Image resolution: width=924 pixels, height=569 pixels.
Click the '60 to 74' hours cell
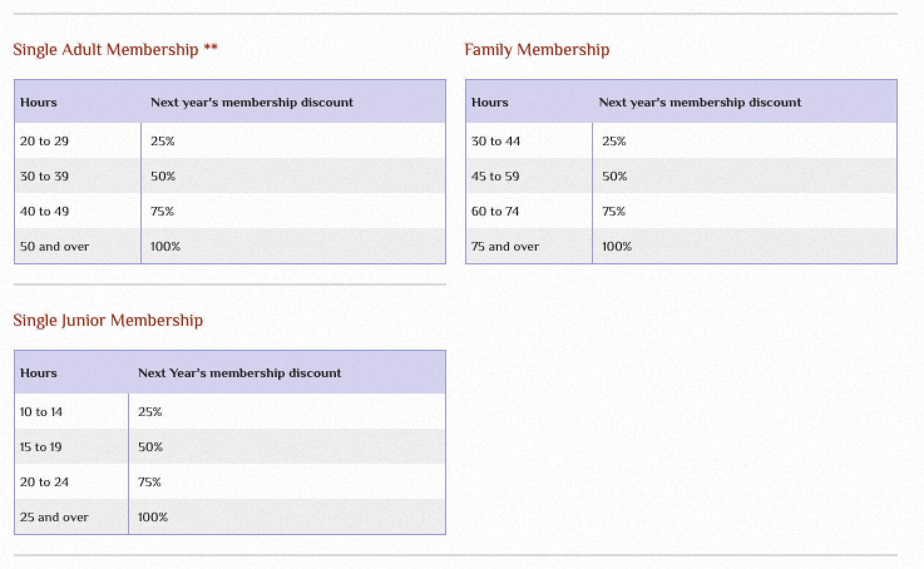coord(495,211)
